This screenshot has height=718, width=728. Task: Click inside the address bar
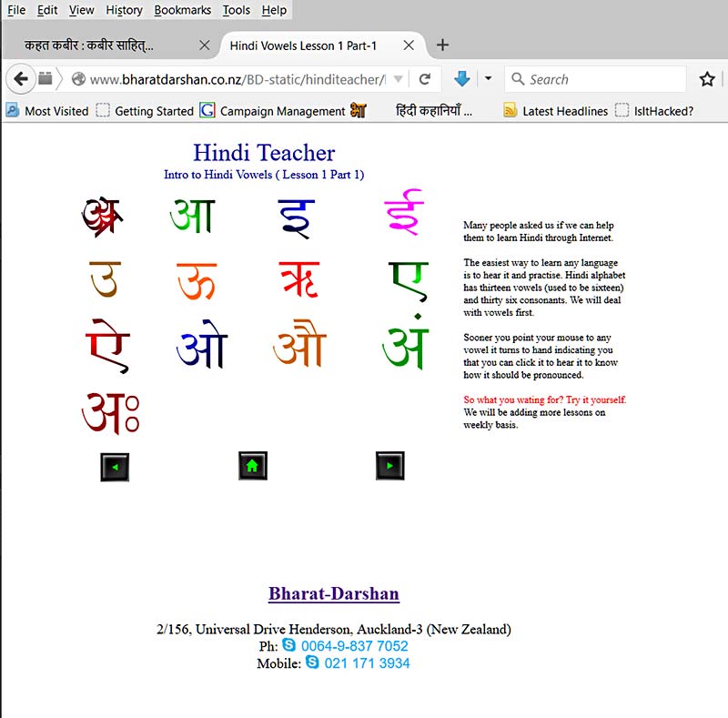click(227, 79)
